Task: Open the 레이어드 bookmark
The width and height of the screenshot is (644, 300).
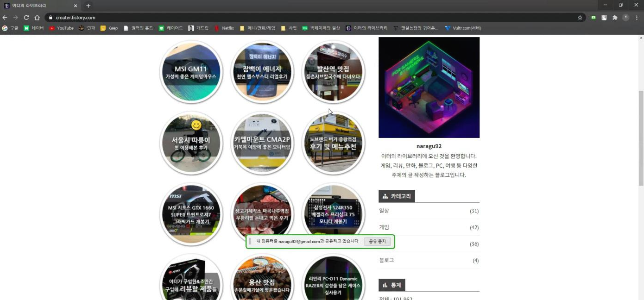Action: [x=171, y=28]
